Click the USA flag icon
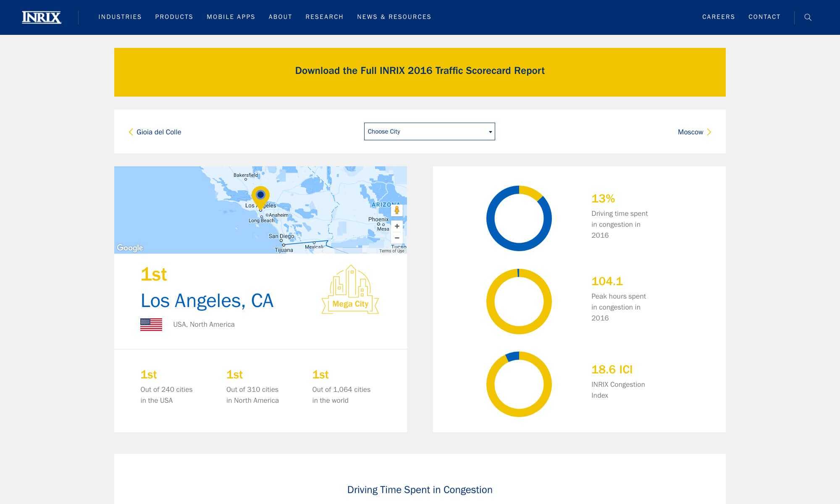 tap(151, 325)
